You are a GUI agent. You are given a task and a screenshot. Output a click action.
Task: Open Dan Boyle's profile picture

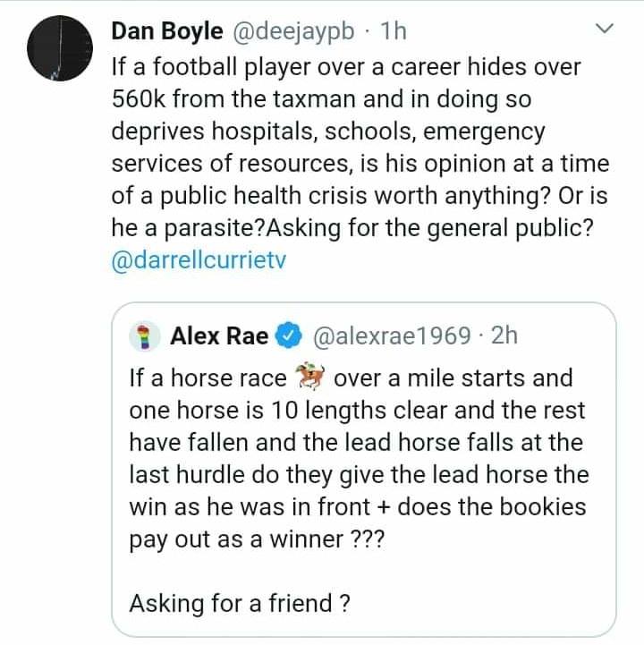tap(60, 48)
